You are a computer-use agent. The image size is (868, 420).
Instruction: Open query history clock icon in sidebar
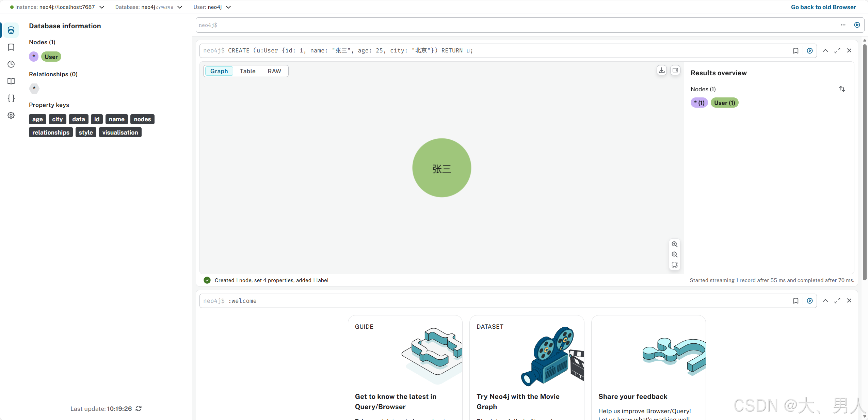[11, 64]
